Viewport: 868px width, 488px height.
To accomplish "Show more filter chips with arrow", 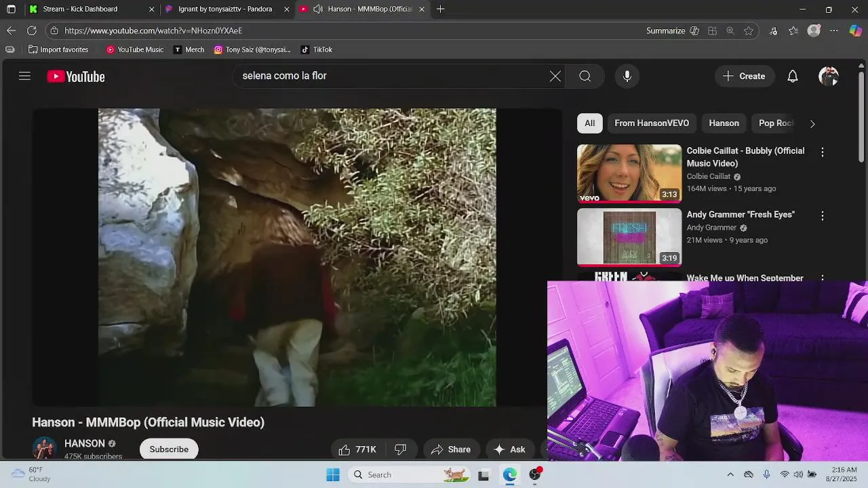I will coord(812,123).
